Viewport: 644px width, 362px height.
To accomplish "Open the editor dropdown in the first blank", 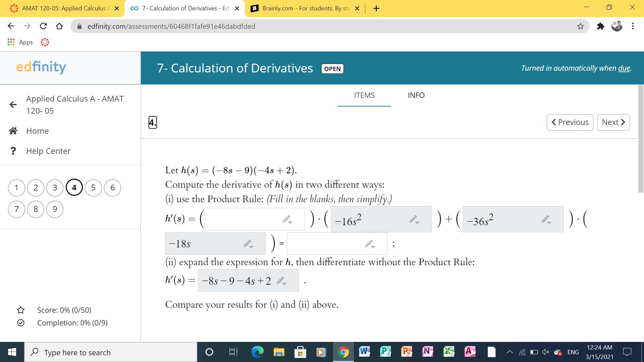I will (x=287, y=220).
